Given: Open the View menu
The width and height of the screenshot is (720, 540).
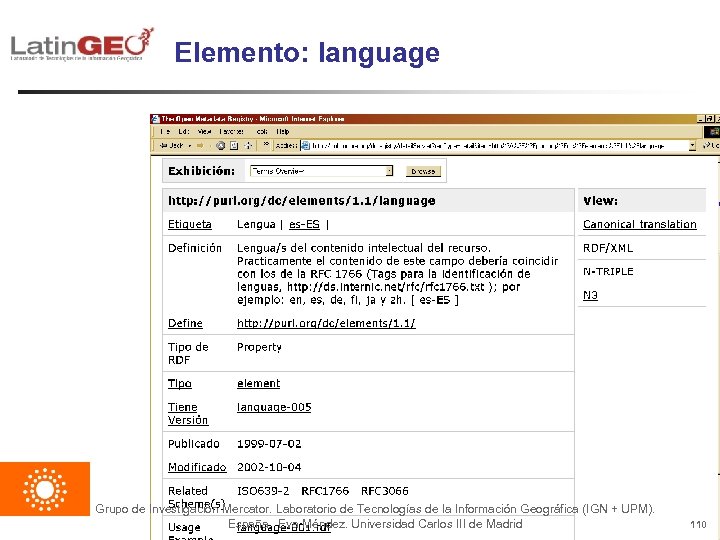Looking at the screenshot, I should [x=204, y=131].
